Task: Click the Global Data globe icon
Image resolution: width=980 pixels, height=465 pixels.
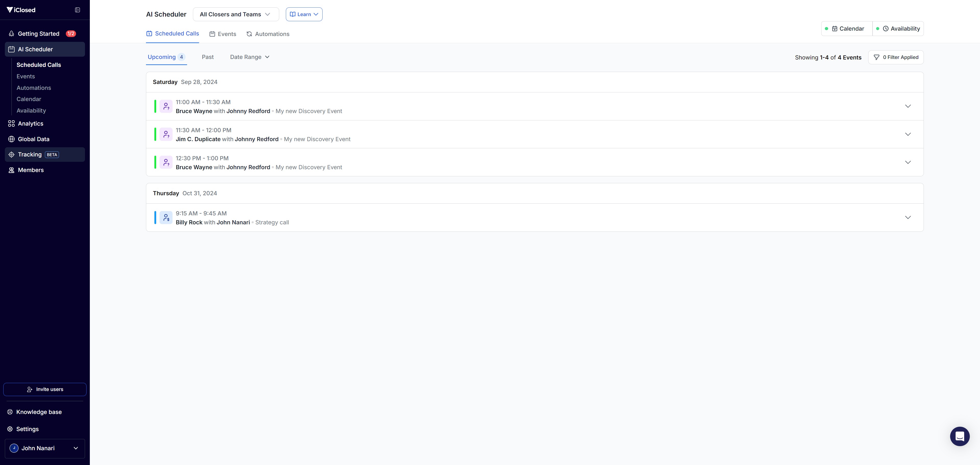Action: point(11,139)
